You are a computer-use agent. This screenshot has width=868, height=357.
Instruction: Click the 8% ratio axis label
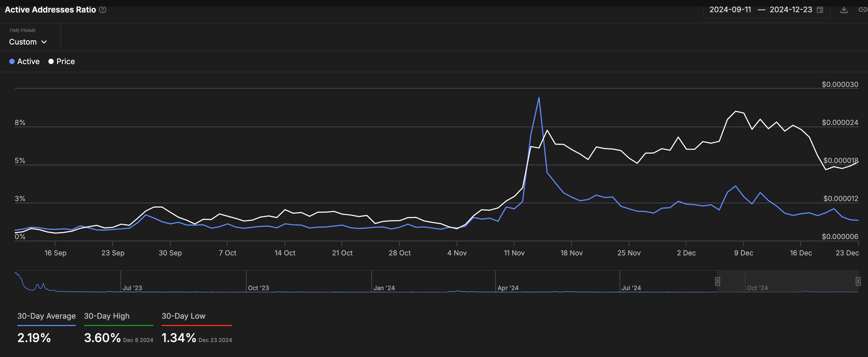[x=20, y=122]
